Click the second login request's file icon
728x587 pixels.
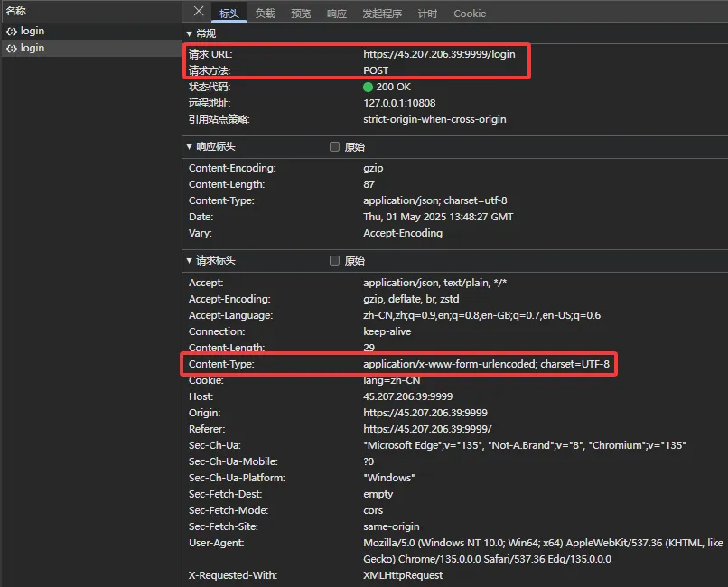(x=12, y=49)
